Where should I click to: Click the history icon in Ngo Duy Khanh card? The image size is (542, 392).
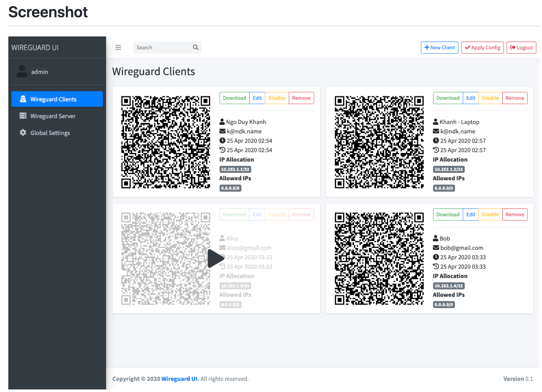222,150
